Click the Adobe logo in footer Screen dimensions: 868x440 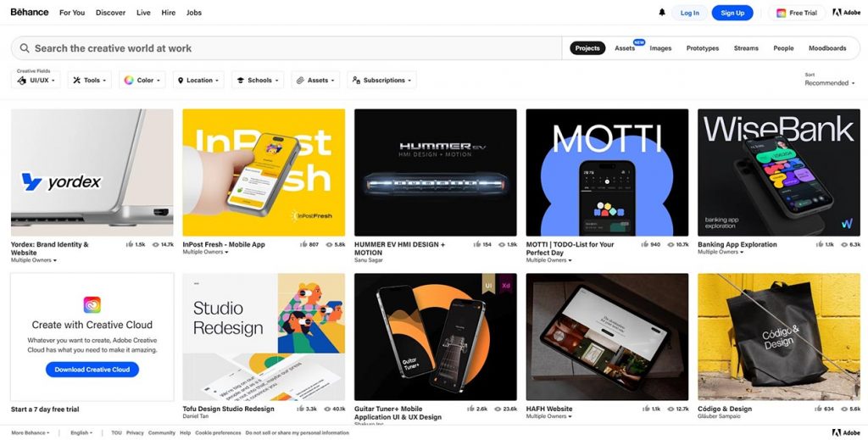point(846,433)
